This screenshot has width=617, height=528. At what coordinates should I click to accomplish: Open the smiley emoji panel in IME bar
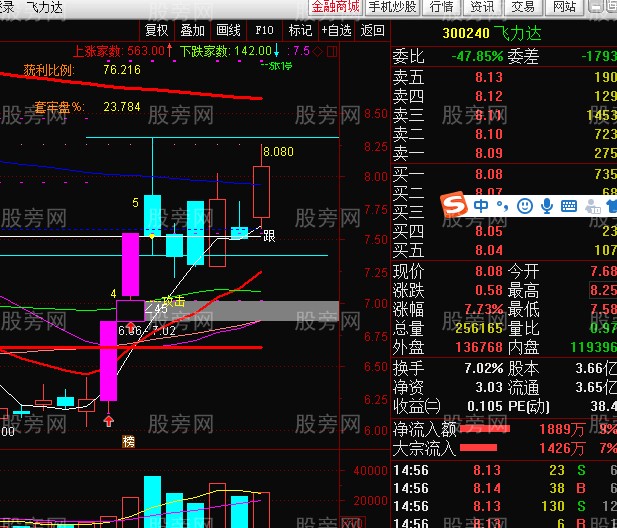(525, 205)
